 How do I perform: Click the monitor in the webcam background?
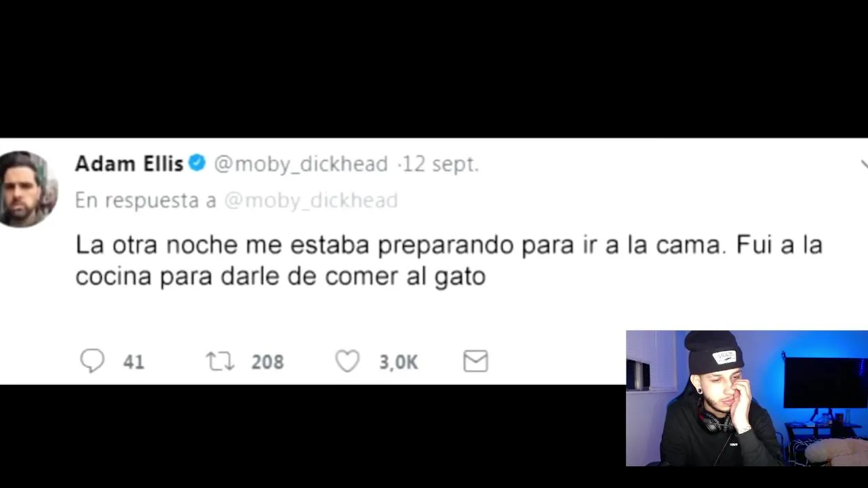coord(824,382)
